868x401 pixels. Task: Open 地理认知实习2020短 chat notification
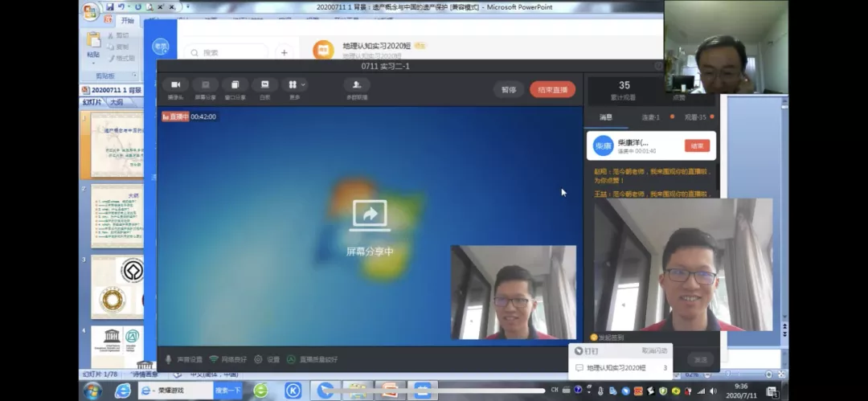616,368
